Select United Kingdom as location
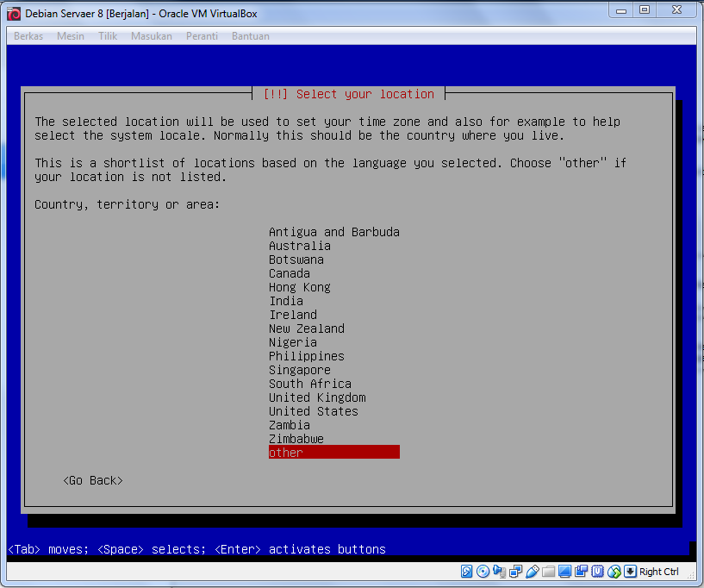This screenshot has height=588, width=704. (x=334, y=397)
